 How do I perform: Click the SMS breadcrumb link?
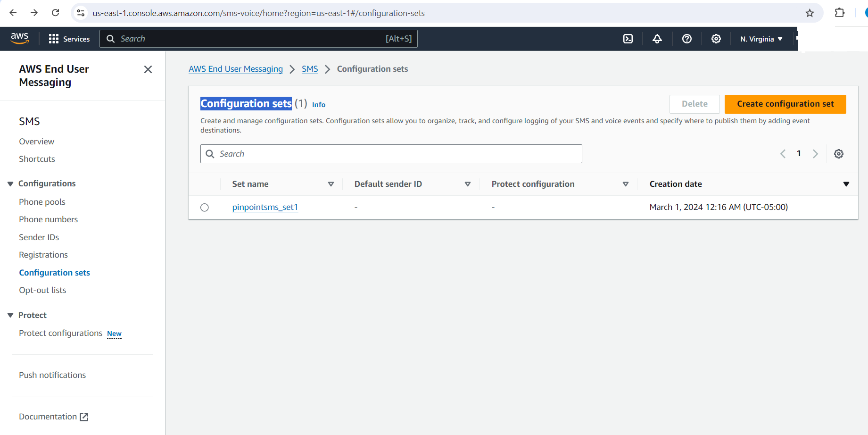(x=310, y=69)
